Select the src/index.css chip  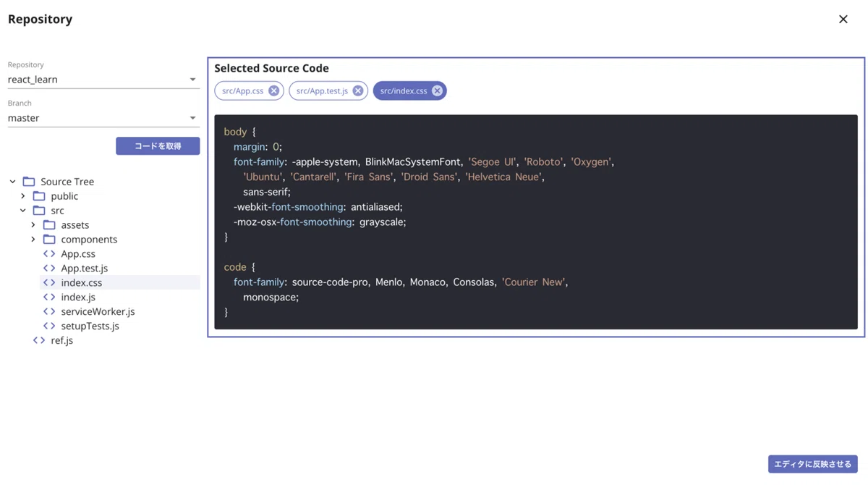click(x=404, y=91)
